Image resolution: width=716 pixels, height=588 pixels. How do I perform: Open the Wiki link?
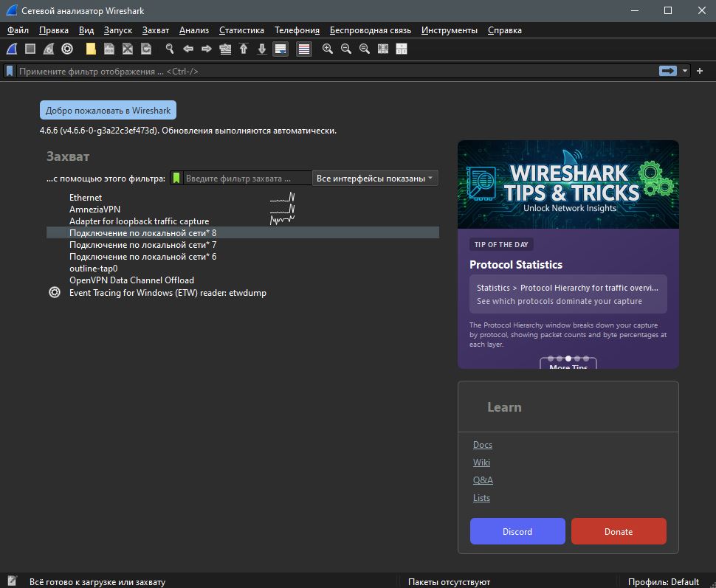point(481,463)
